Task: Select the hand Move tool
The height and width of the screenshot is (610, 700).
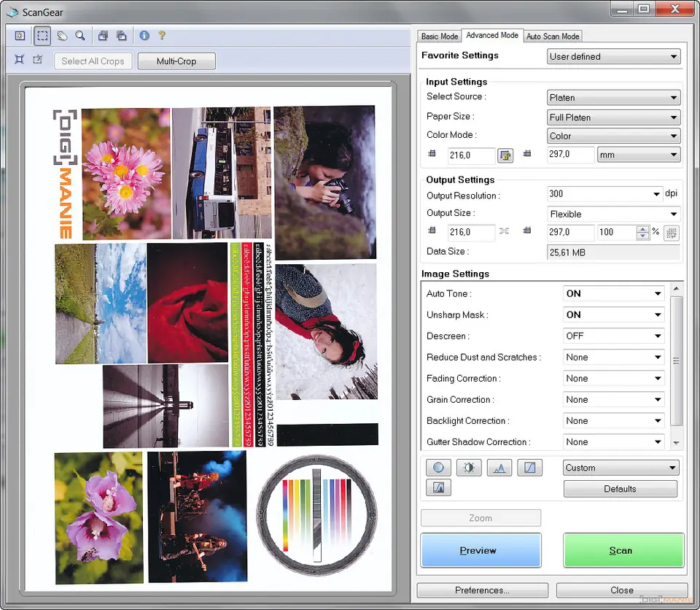Action: (62, 35)
